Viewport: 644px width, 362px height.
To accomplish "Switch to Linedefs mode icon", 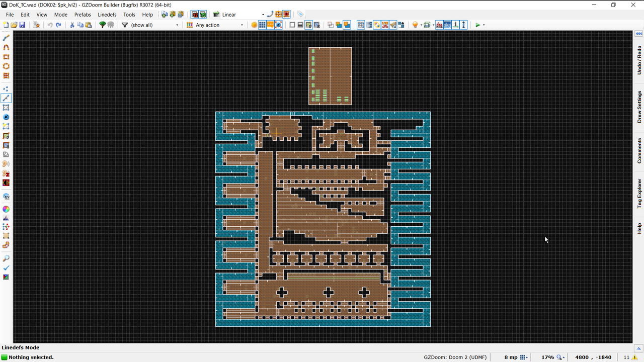I will click(x=6, y=98).
